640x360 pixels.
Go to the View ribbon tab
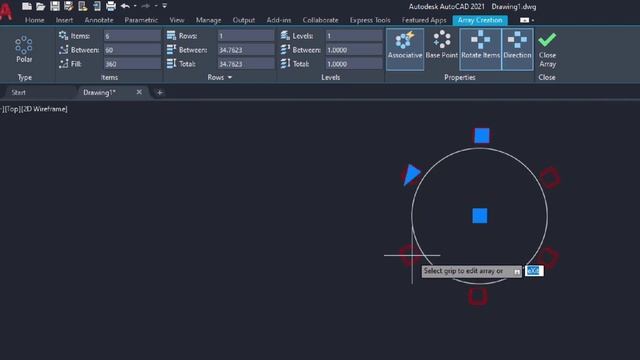click(177, 20)
